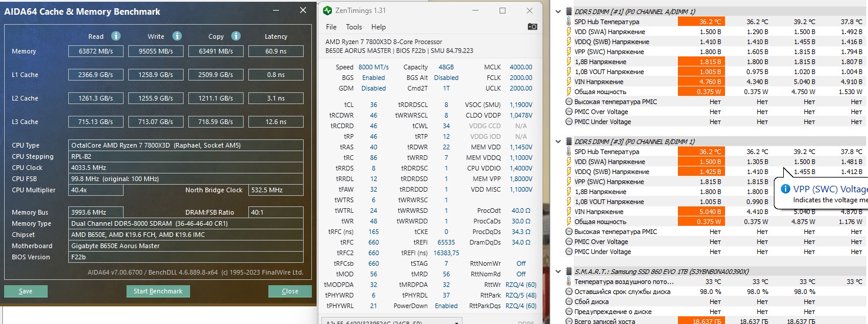Open the Tools menu in ZenTimings
Screen dimensions: 868x324
click(x=354, y=27)
